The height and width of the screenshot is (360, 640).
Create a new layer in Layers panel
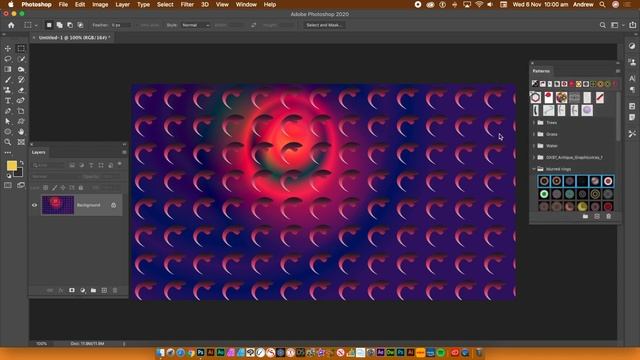pyautogui.click(x=104, y=290)
